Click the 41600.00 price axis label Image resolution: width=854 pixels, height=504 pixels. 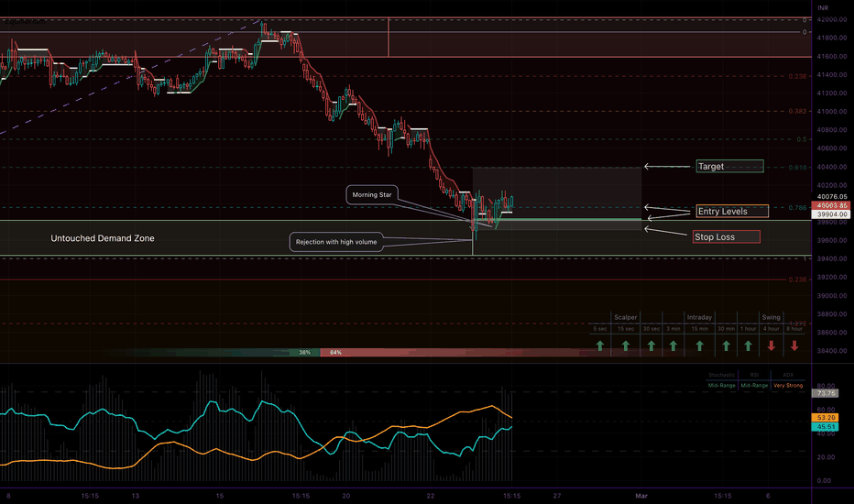[832, 57]
